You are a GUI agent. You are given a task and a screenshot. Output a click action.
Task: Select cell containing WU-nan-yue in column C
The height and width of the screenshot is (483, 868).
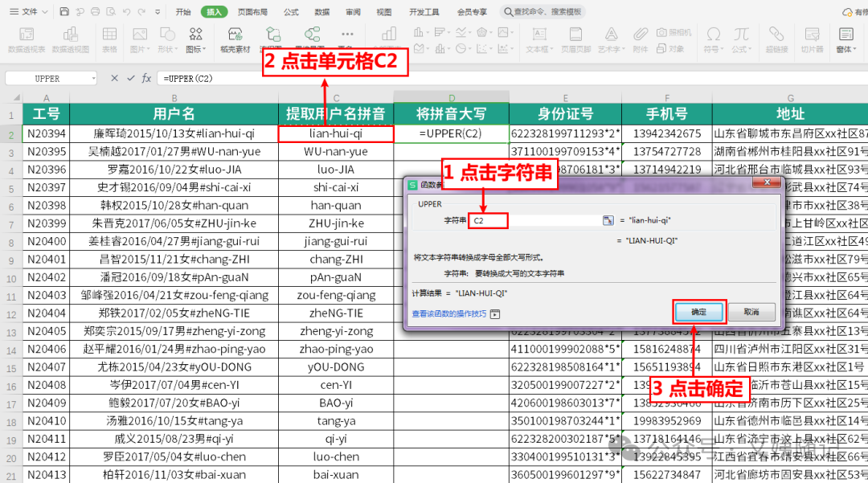(x=336, y=152)
